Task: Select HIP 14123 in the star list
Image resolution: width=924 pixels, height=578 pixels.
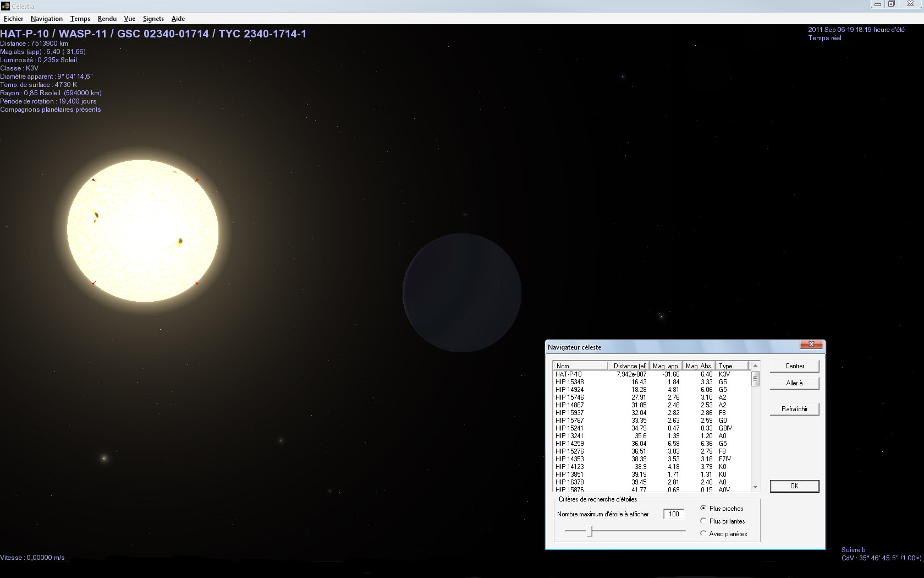Action: pos(652,467)
